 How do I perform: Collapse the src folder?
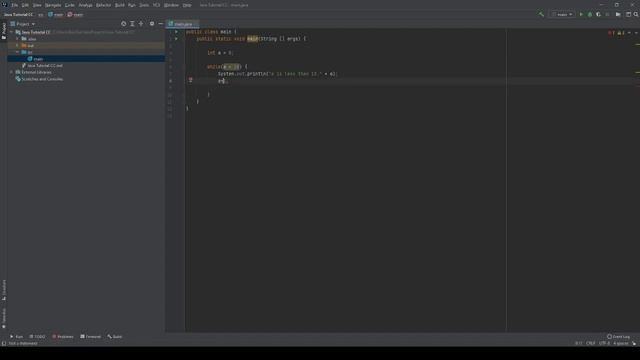[17, 52]
